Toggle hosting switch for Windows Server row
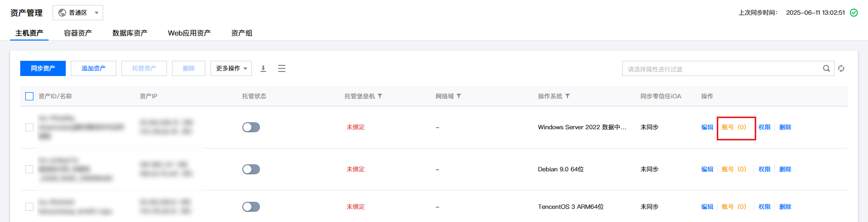 251,127
